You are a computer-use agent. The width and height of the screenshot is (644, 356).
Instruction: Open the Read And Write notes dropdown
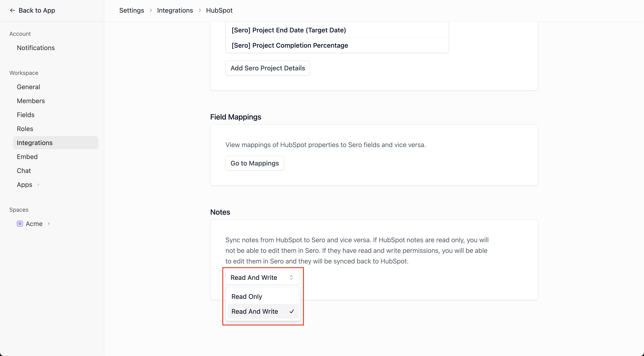tap(262, 277)
